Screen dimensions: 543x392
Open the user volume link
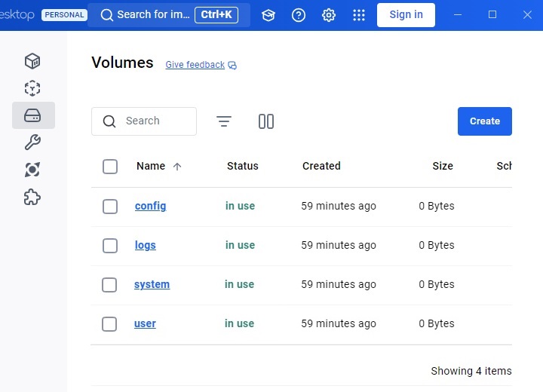tap(145, 323)
